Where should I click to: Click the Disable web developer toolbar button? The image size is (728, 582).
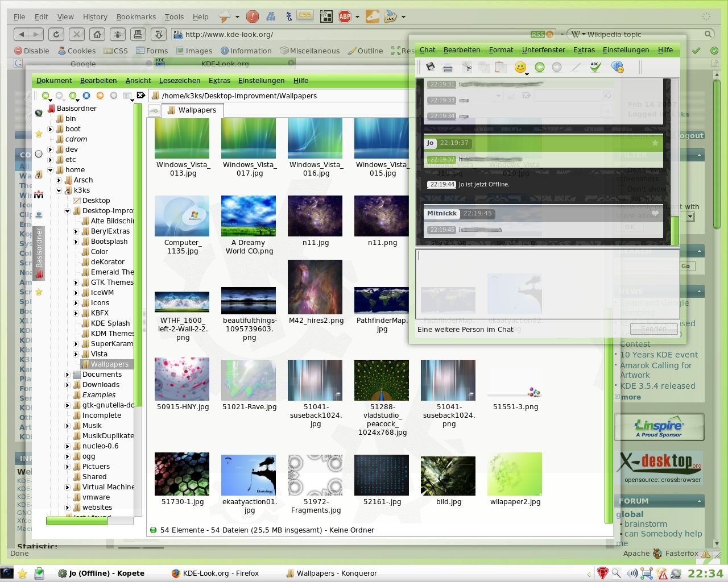pyautogui.click(x=32, y=51)
